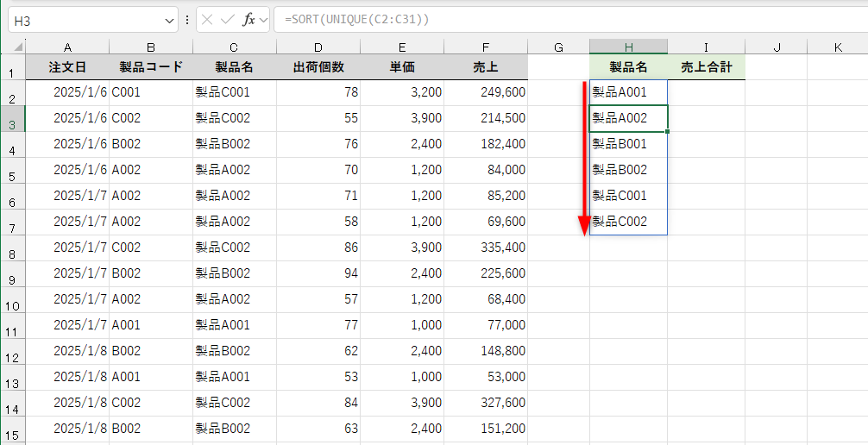Click the fill handle of cell H3
Image resolution: width=868 pixels, height=445 pixels.
click(x=668, y=132)
